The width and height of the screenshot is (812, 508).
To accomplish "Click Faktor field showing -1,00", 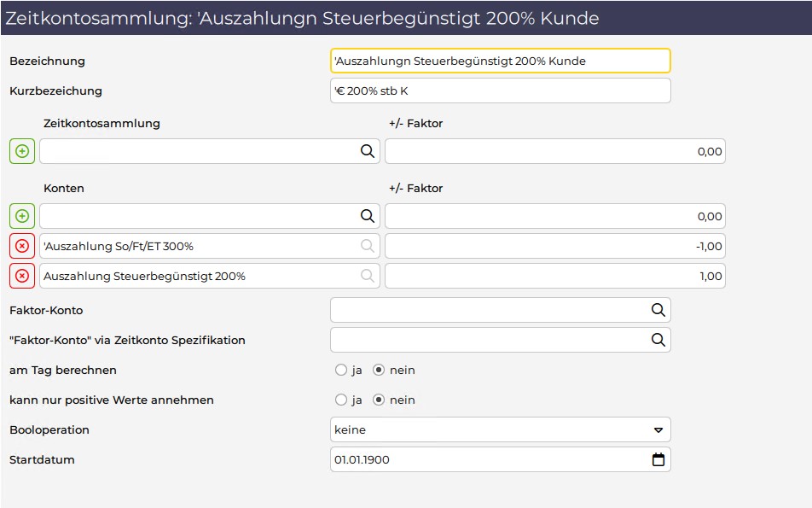I will pyautogui.click(x=555, y=246).
